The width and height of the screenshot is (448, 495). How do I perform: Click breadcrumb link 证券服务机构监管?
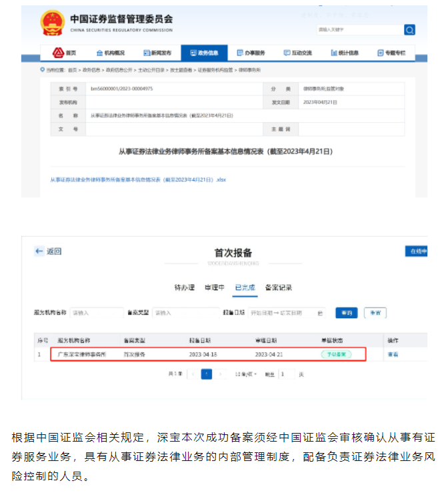tap(215, 70)
